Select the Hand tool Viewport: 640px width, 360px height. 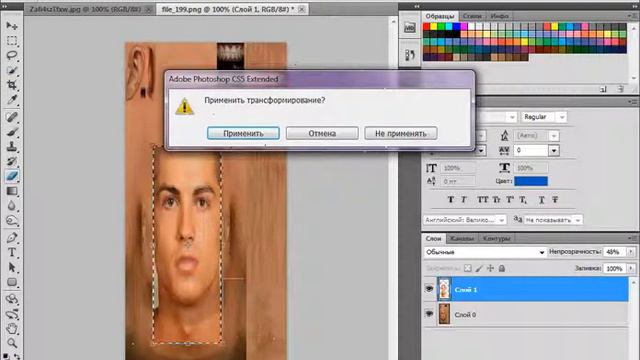(x=11, y=329)
